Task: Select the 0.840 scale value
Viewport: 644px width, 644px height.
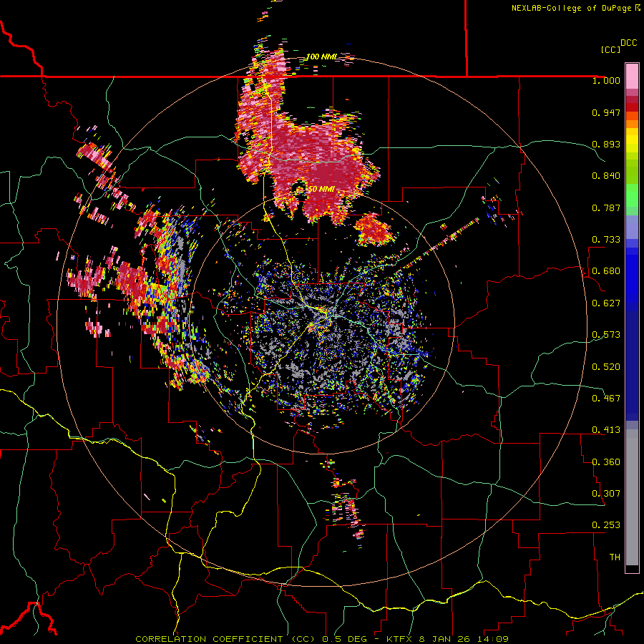Action: point(606,176)
